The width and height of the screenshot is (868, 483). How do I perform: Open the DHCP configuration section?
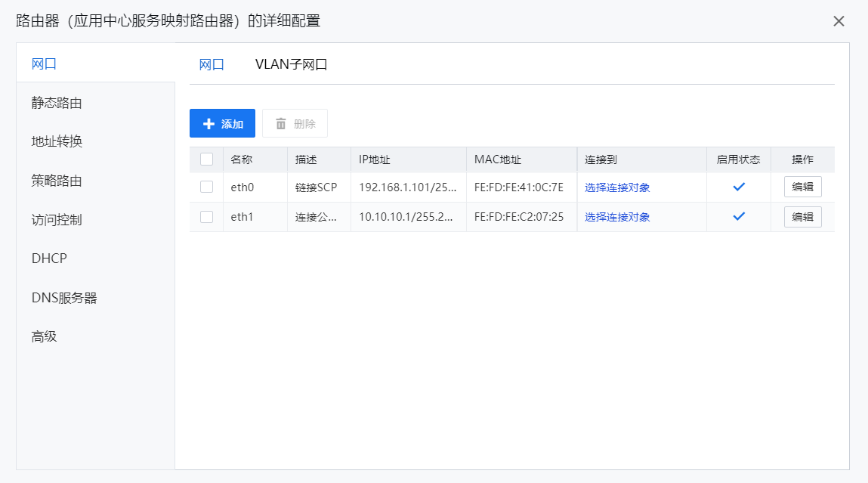pyautogui.click(x=49, y=259)
